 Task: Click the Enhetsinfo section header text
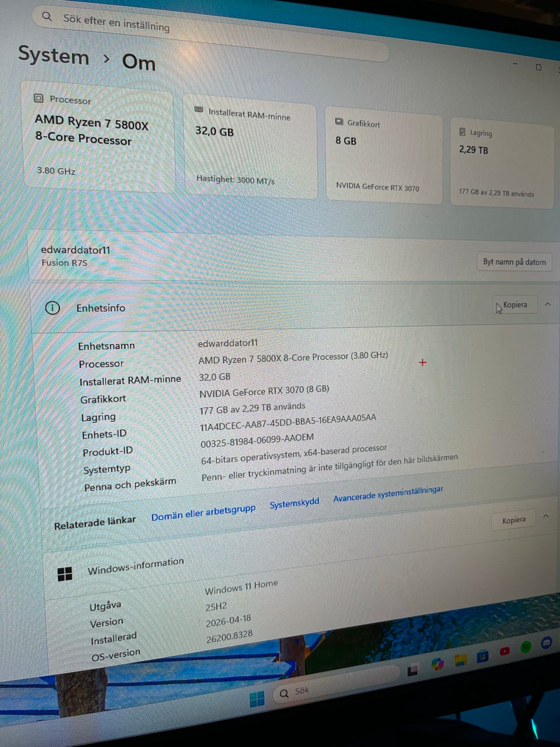pyautogui.click(x=100, y=308)
